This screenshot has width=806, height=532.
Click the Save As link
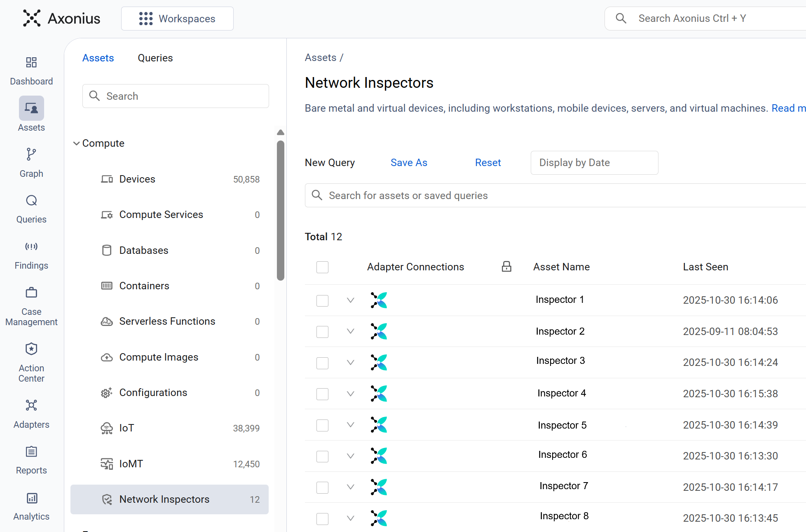tap(409, 163)
